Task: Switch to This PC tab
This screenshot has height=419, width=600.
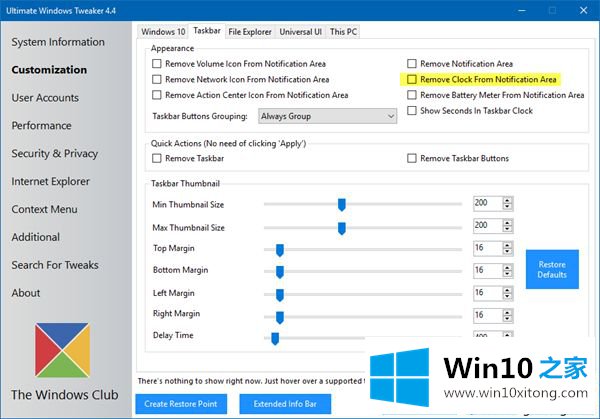Action: 343,32
